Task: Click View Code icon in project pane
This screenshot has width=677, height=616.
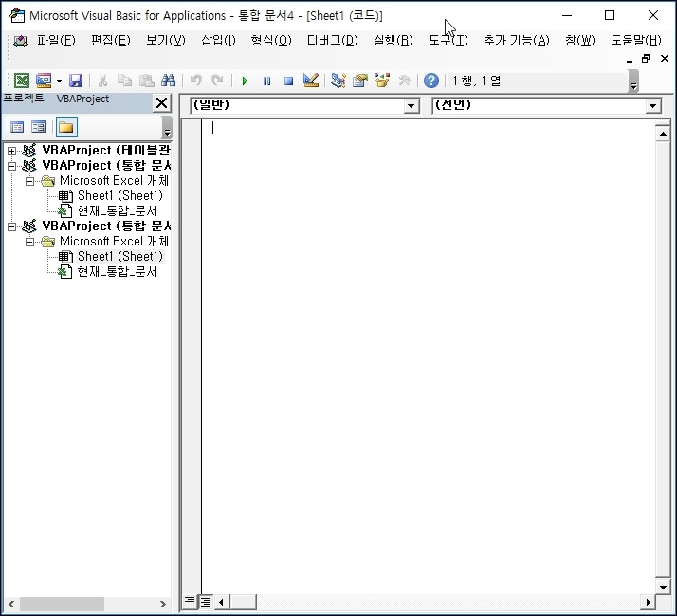Action: (17, 127)
